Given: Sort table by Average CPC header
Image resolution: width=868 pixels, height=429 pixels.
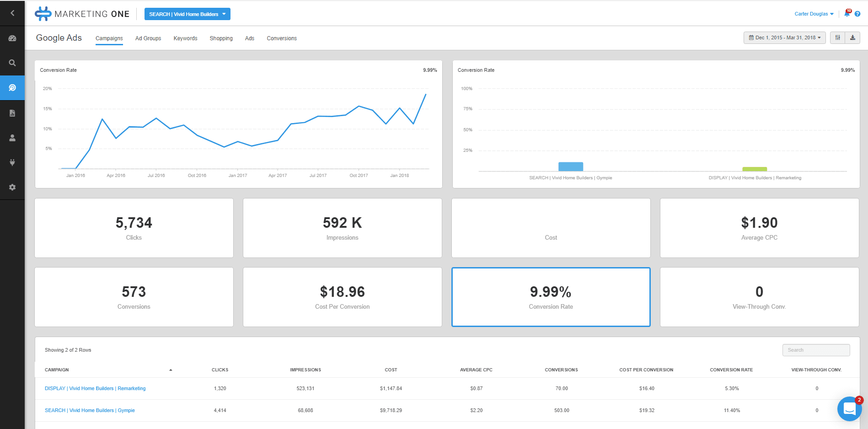Looking at the screenshot, I should click(x=476, y=370).
